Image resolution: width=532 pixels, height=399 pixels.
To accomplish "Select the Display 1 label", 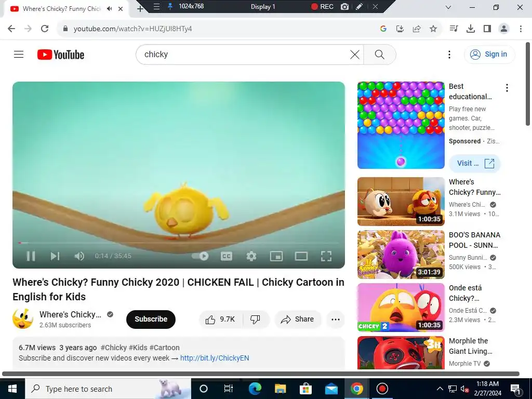I will 263,6.
